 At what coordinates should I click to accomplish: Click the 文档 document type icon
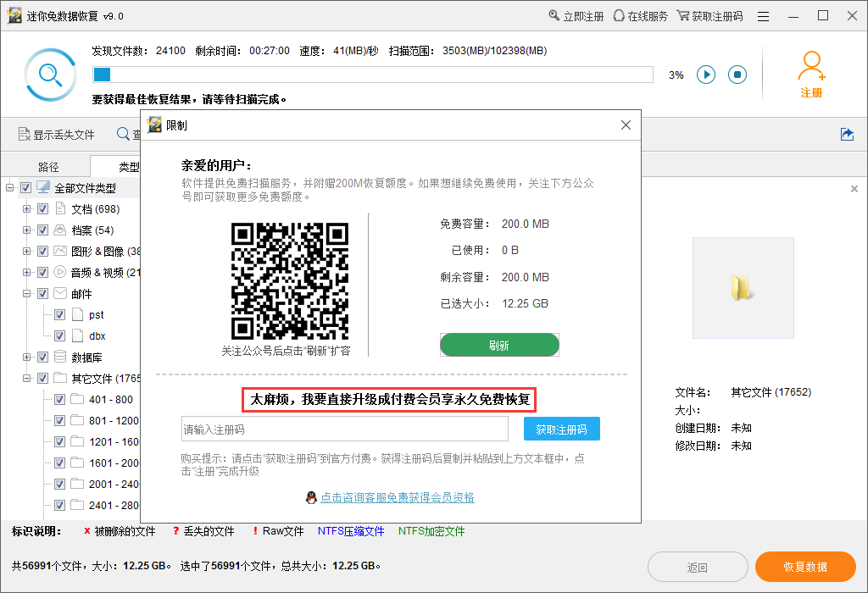[x=60, y=208]
